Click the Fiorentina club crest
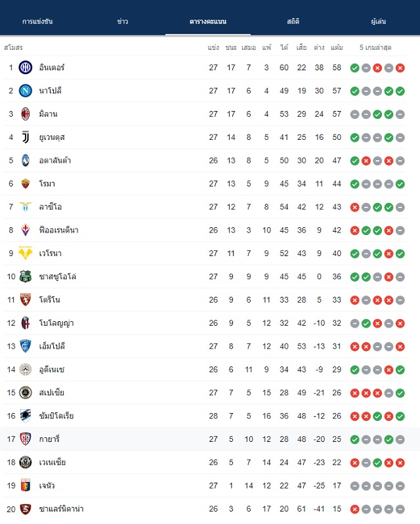 (26, 230)
